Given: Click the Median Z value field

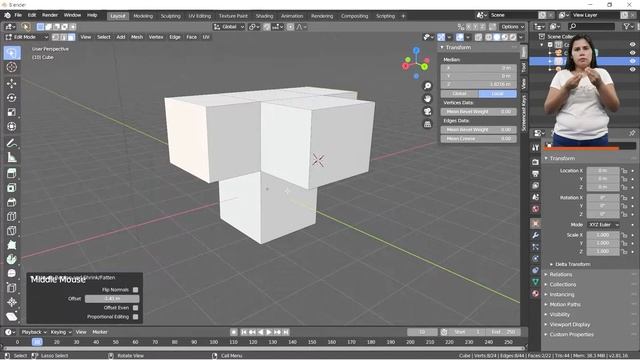Looking at the screenshot, I should coord(478,84).
